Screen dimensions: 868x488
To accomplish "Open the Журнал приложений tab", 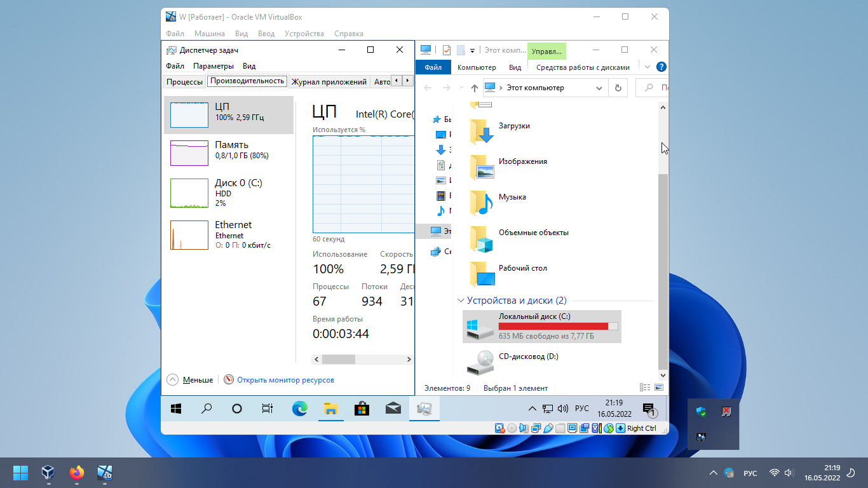I will point(329,81).
